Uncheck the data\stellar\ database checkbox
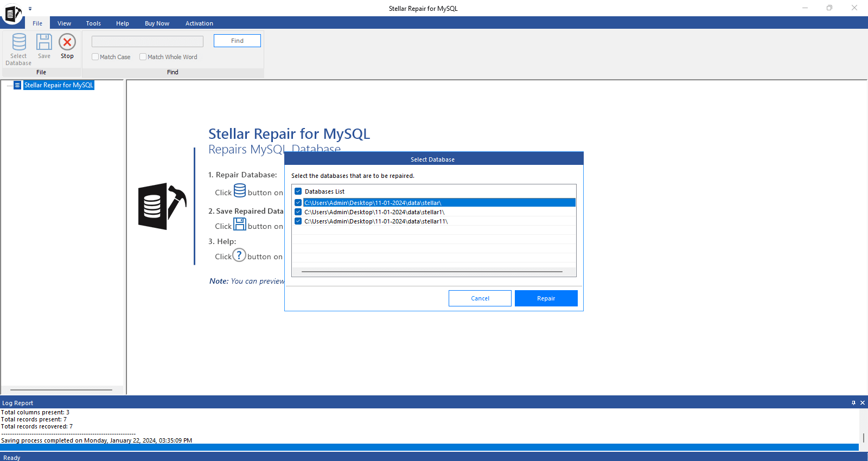The height and width of the screenshot is (461, 868). [x=298, y=203]
